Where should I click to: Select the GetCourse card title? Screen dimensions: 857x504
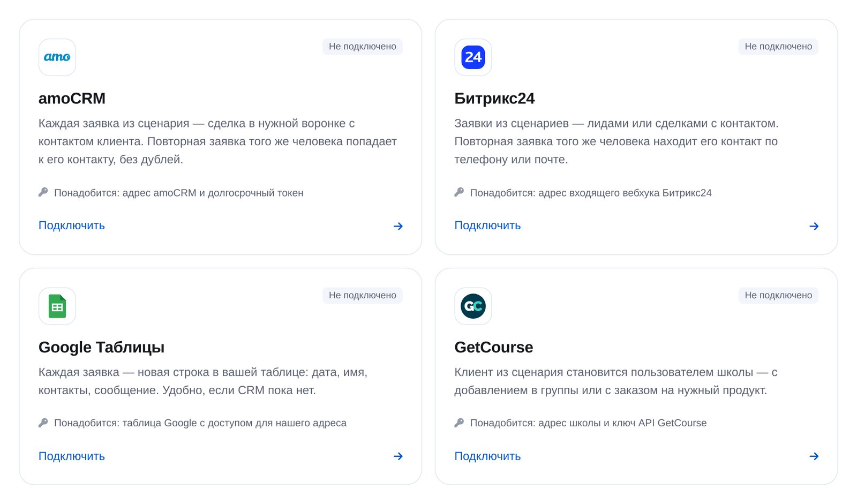494,348
